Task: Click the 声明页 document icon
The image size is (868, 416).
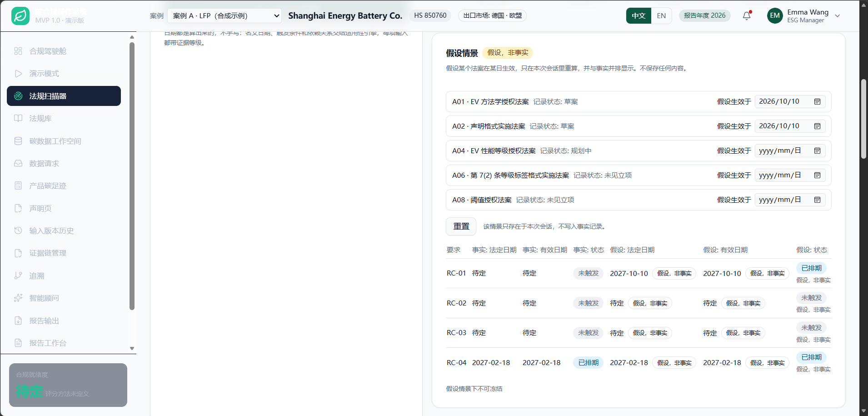Action: click(x=18, y=208)
